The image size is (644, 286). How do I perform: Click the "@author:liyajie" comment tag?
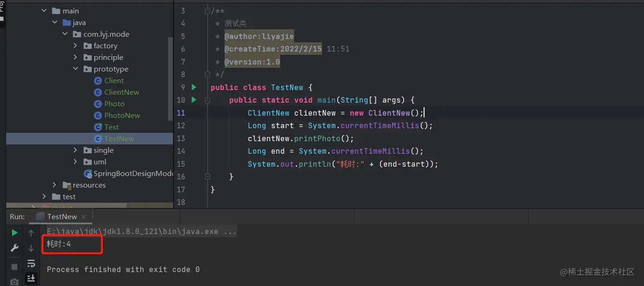259,36
